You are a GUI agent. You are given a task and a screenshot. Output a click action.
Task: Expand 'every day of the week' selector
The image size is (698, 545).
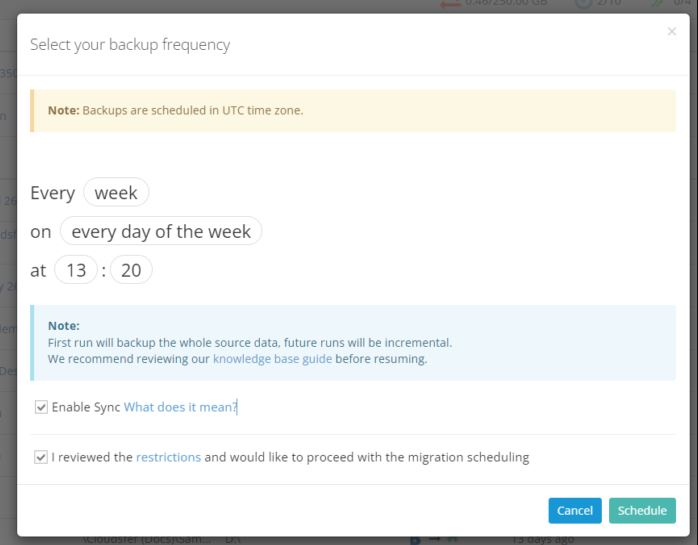tap(161, 231)
